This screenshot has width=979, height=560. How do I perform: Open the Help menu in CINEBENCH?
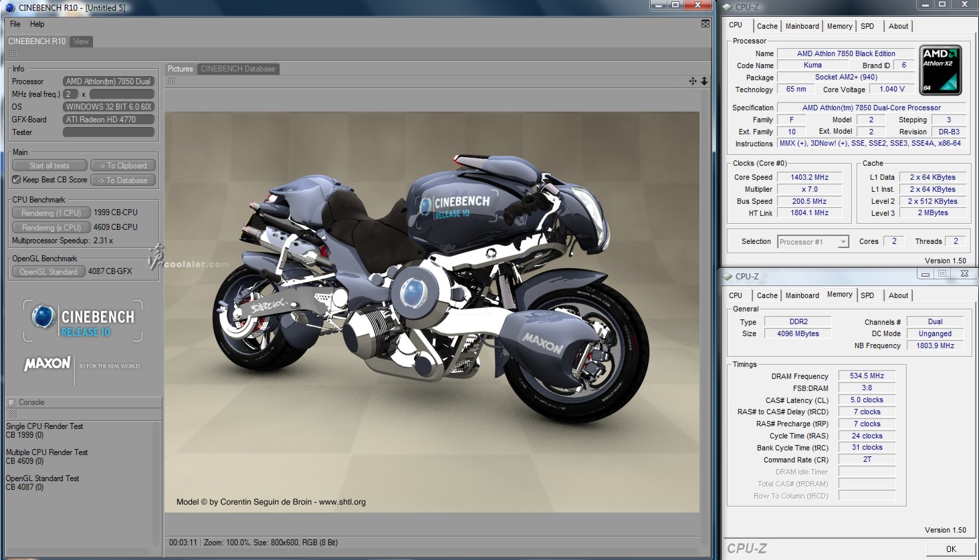pos(37,24)
